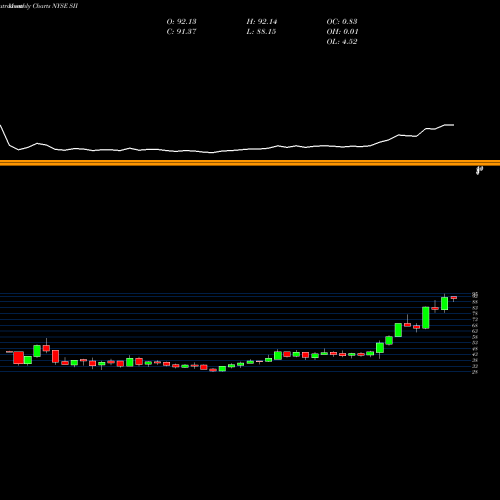500x500 pixels.
Task: Select the 'OL: 4.52' reading
Action: pos(342,42)
